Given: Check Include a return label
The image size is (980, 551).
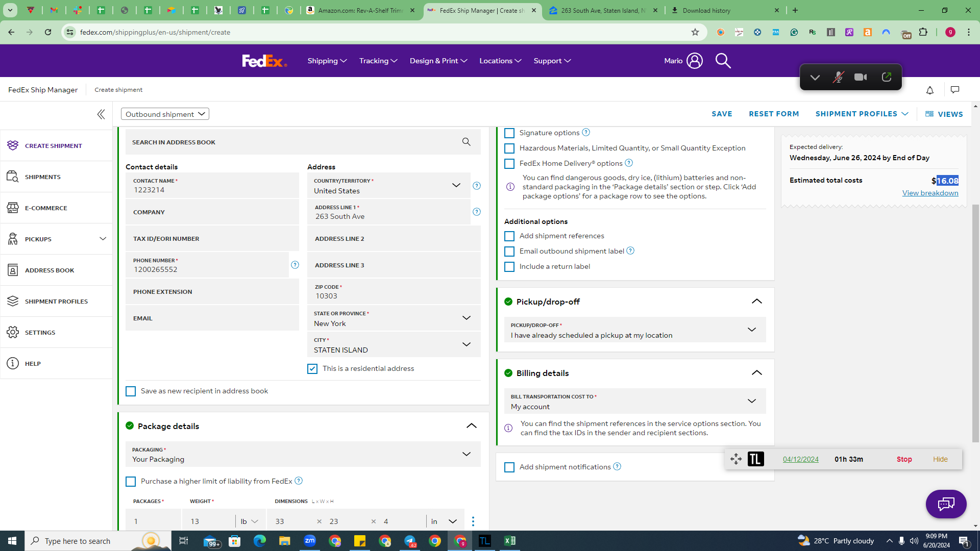Looking at the screenshot, I should click(x=509, y=267).
